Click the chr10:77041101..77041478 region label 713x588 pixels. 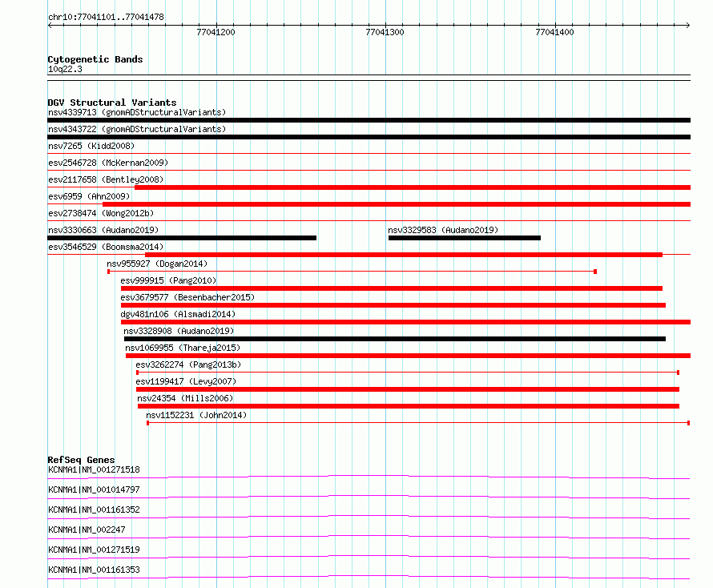[x=106, y=17]
